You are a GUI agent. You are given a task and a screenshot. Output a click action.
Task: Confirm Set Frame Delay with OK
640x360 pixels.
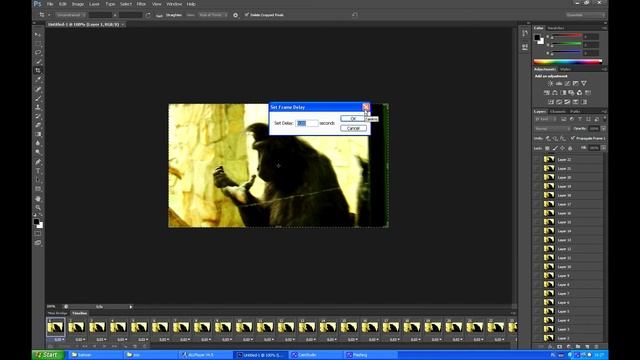(353, 118)
